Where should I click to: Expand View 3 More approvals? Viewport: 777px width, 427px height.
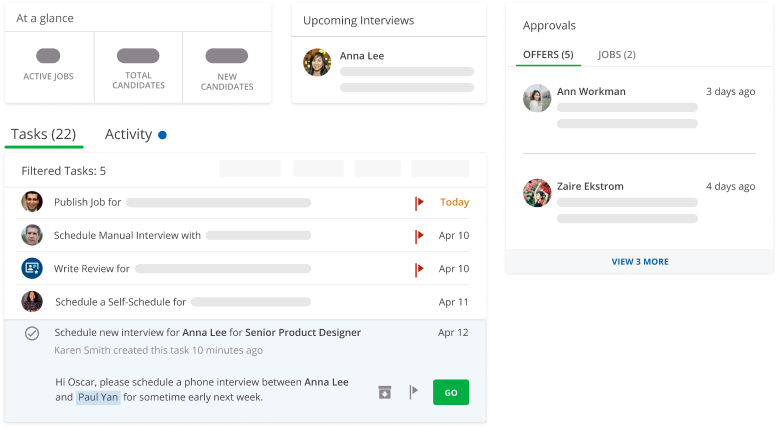pyautogui.click(x=640, y=262)
